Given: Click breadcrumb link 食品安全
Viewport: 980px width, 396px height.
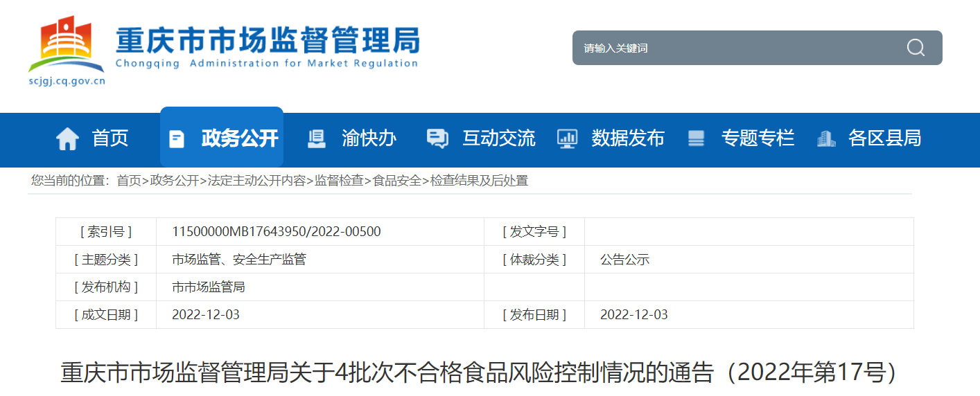Looking at the screenshot, I should [x=397, y=181].
